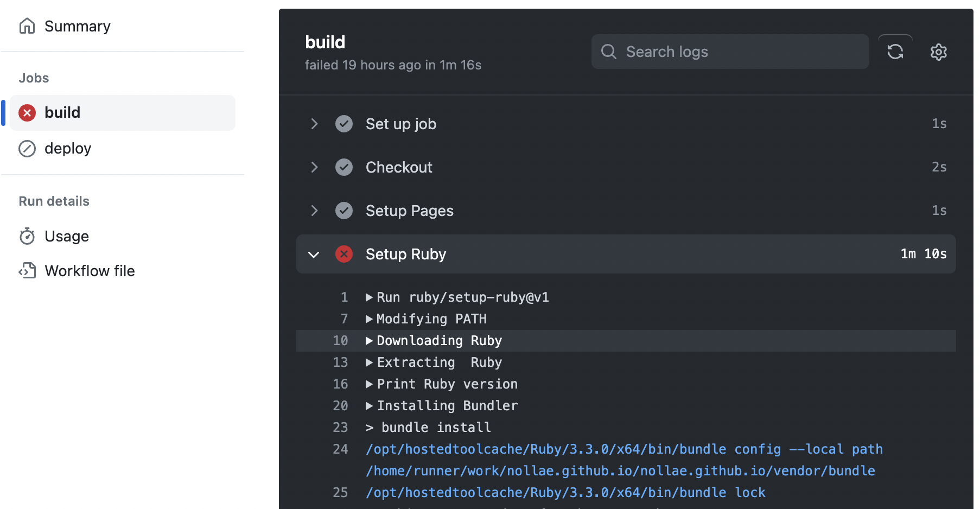The image size is (980, 509).
Task: Click the refresh logs icon
Action: pos(895,52)
